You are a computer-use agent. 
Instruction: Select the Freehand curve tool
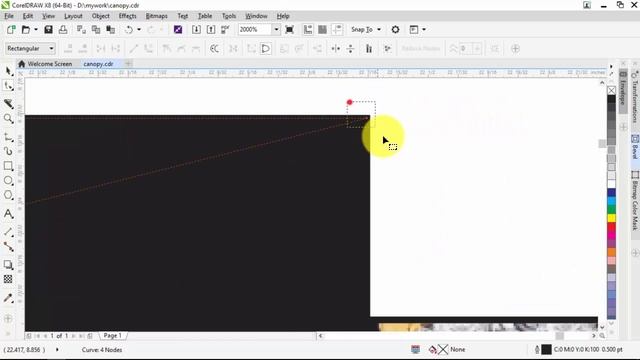click(x=9, y=137)
